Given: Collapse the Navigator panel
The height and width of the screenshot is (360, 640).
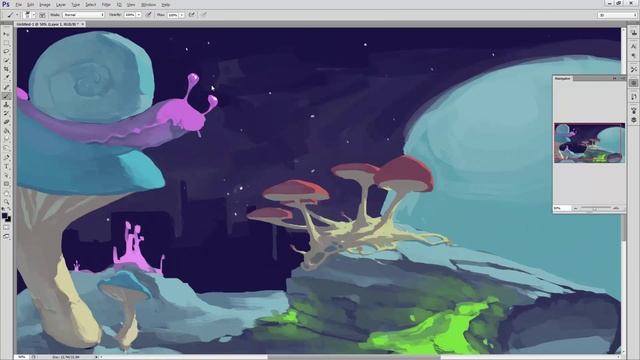Looking at the screenshot, I should click(x=615, y=78).
